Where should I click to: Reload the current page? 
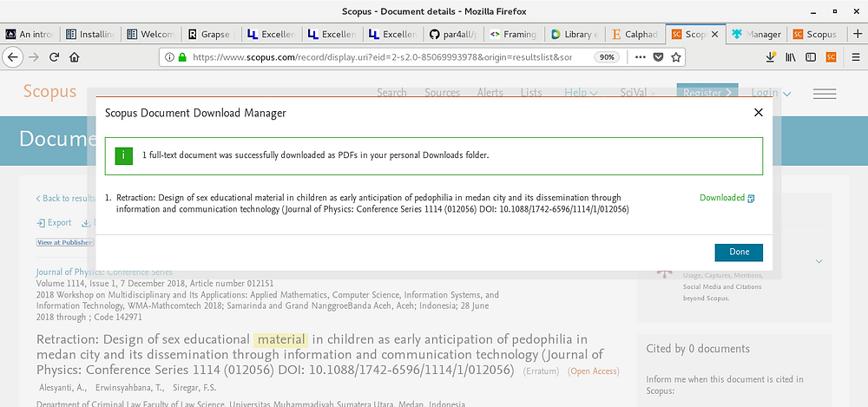[x=54, y=57]
